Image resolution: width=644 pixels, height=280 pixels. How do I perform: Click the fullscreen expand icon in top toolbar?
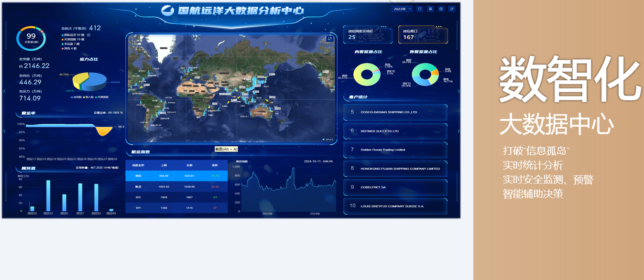coord(451,9)
